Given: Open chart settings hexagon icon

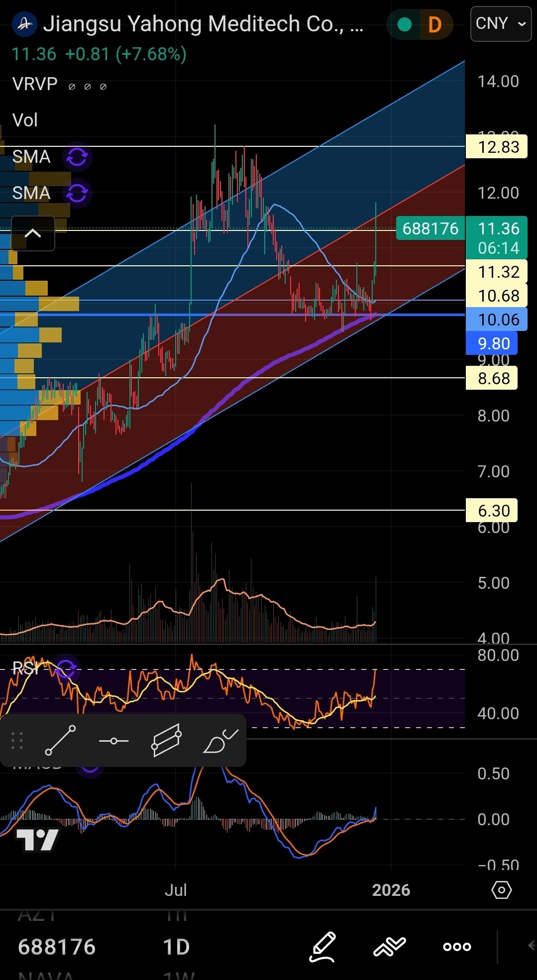Looking at the screenshot, I should click(x=501, y=890).
